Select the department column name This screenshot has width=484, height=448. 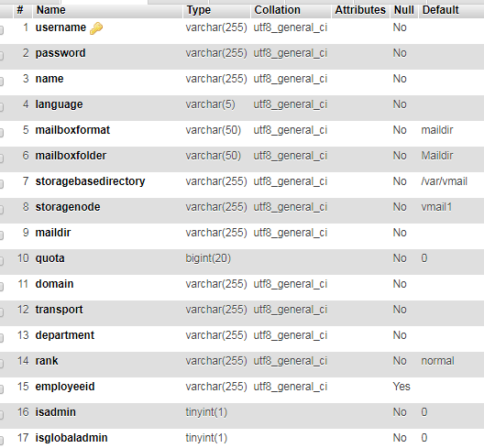point(65,335)
